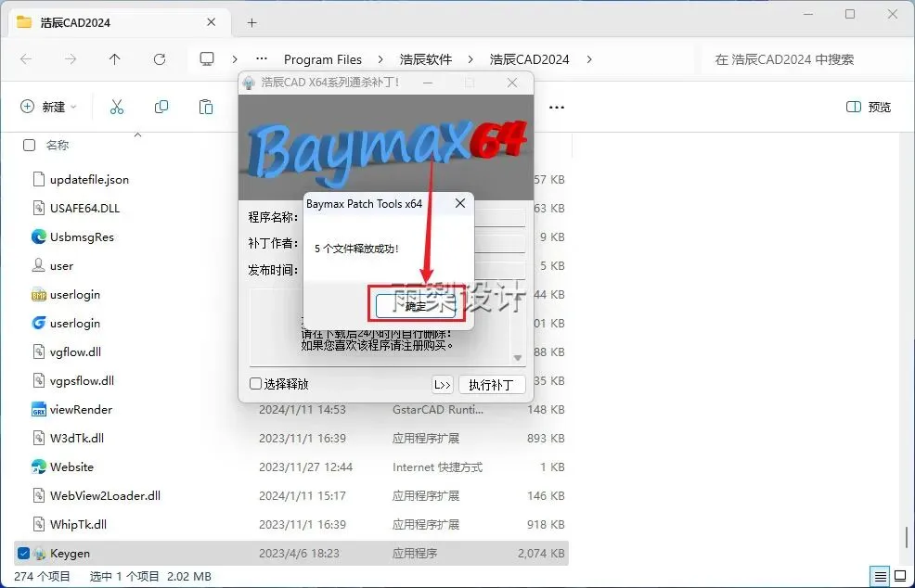Click 浩辰CAD2024 in the address bar
Image resolution: width=915 pixels, height=588 pixels.
[x=529, y=59]
